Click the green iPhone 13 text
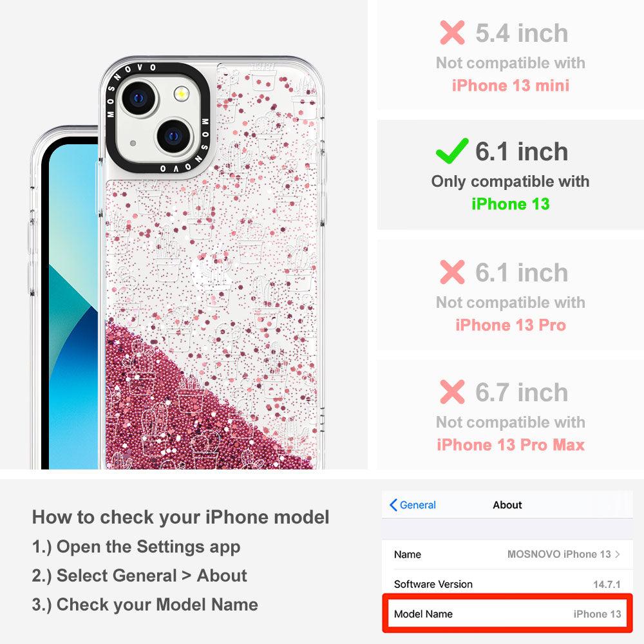Viewport: 644px width, 644px height. [510, 204]
